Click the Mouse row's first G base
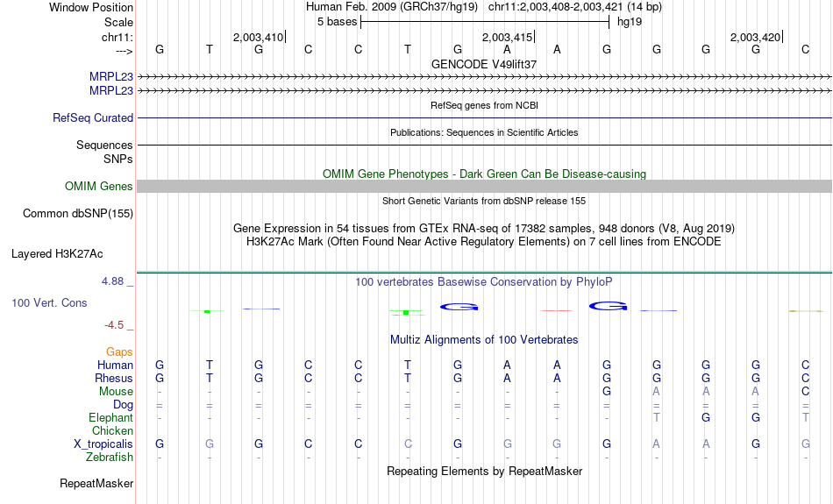 [x=607, y=392]
